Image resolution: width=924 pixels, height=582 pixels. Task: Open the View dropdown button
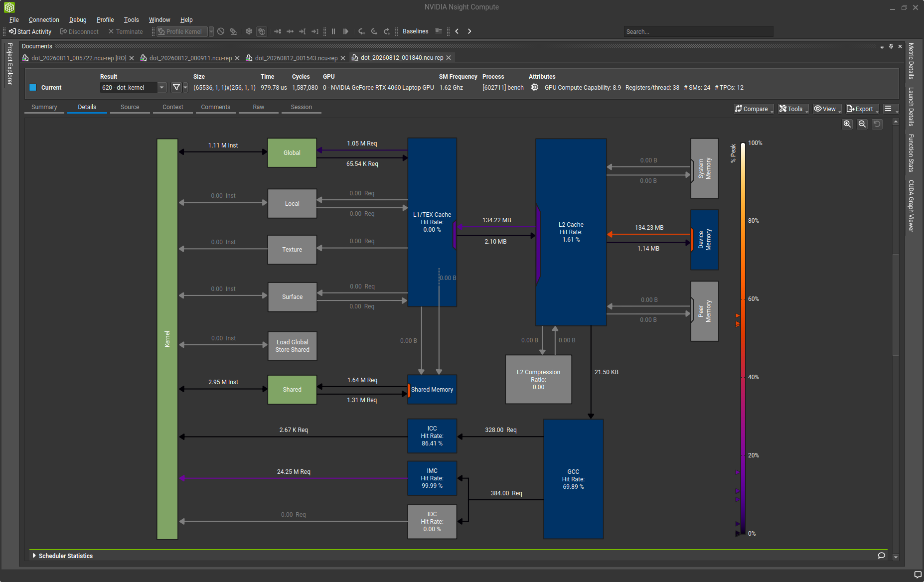pos(827,109)
